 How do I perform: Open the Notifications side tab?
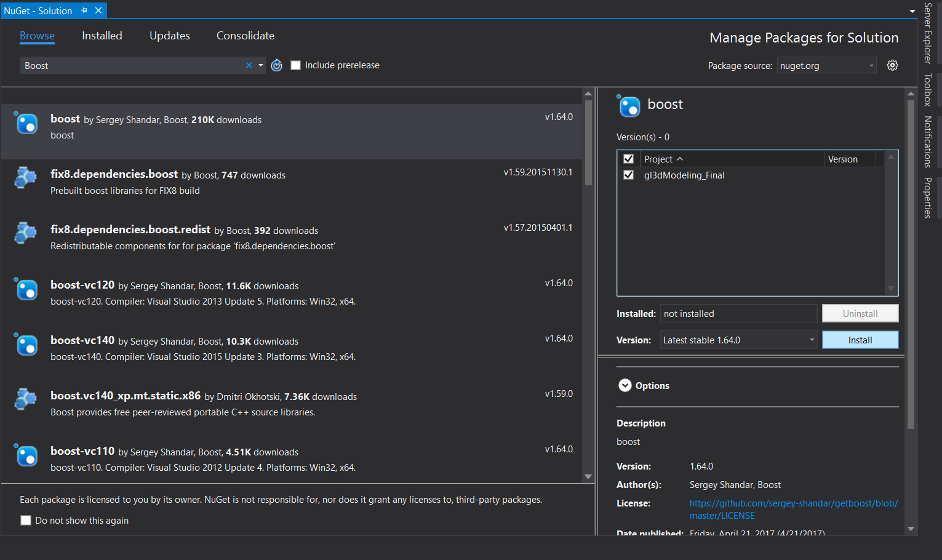pos(928,142)
